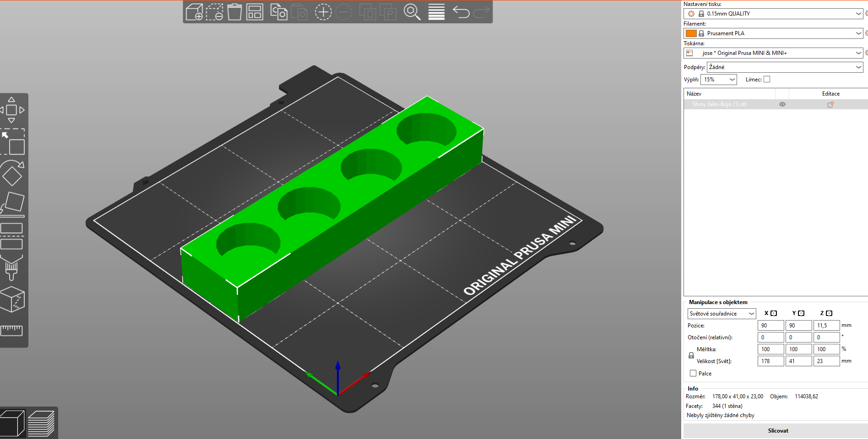Click the Pozice Z input field

pyautogui.click(x=826, y=326)
